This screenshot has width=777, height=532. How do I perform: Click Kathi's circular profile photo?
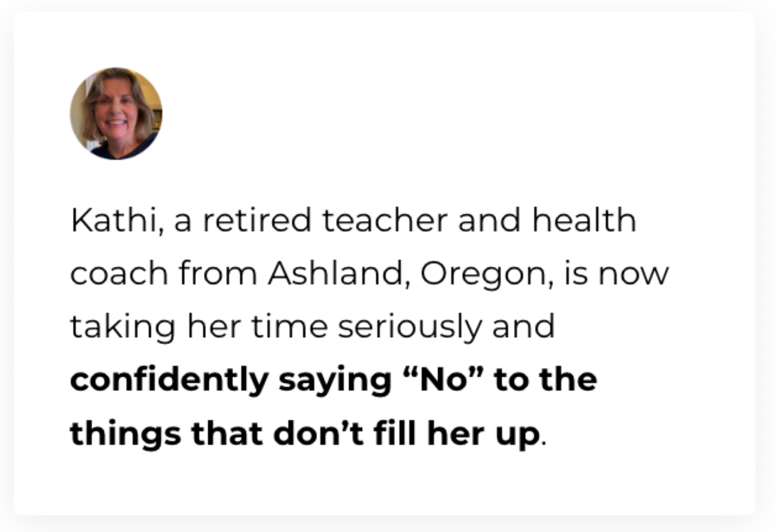tap(116, 113)
